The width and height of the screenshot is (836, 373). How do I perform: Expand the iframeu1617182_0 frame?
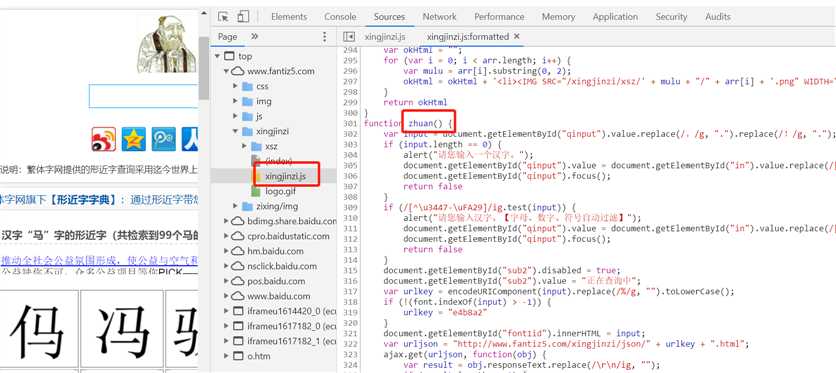pyautogui.click(x=226, y=326)
